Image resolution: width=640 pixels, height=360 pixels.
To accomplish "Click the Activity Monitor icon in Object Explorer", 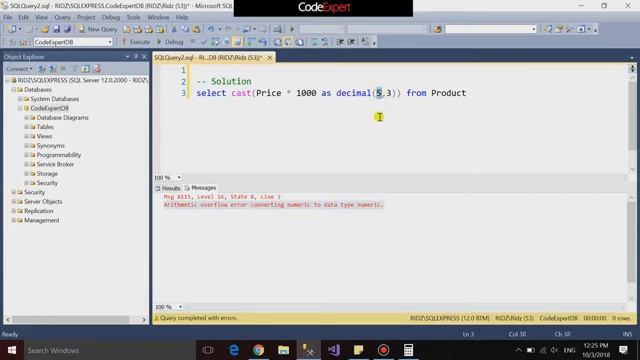I will [97, 69].
